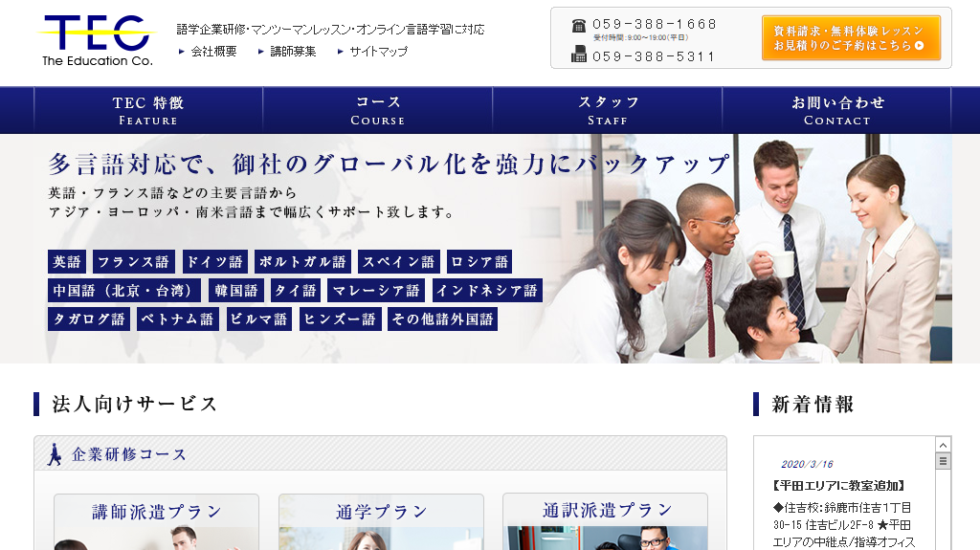Select the フランス語 language tag
Image resolution: width=980 pixels, height=550 pixels.
click(134, 262)
